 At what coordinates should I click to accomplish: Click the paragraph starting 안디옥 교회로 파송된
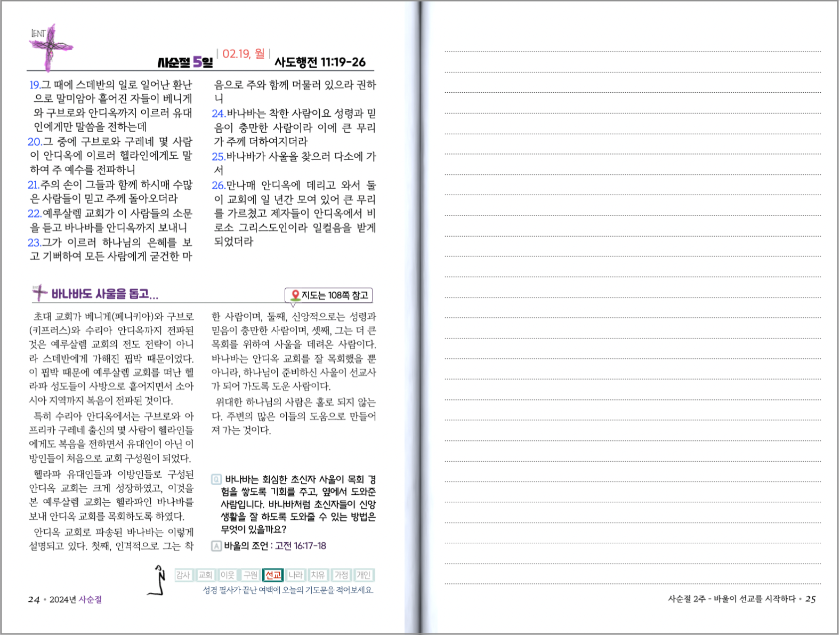tap(111, 538)
